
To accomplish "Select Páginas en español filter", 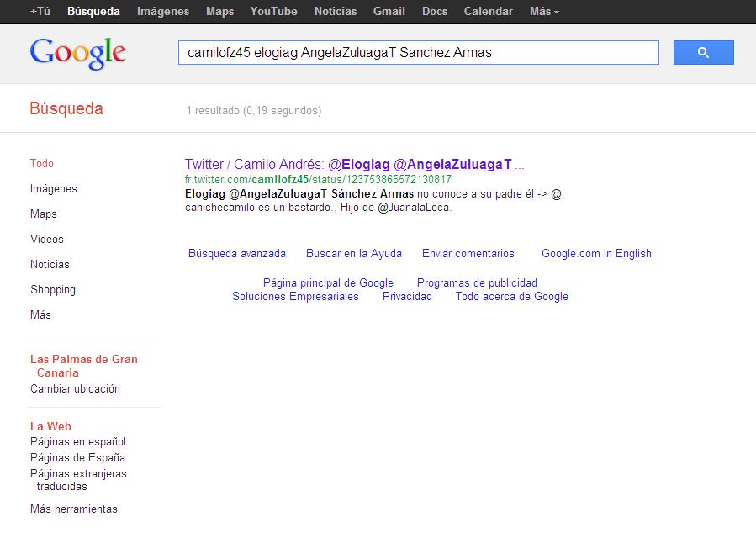I will (78, 442).
